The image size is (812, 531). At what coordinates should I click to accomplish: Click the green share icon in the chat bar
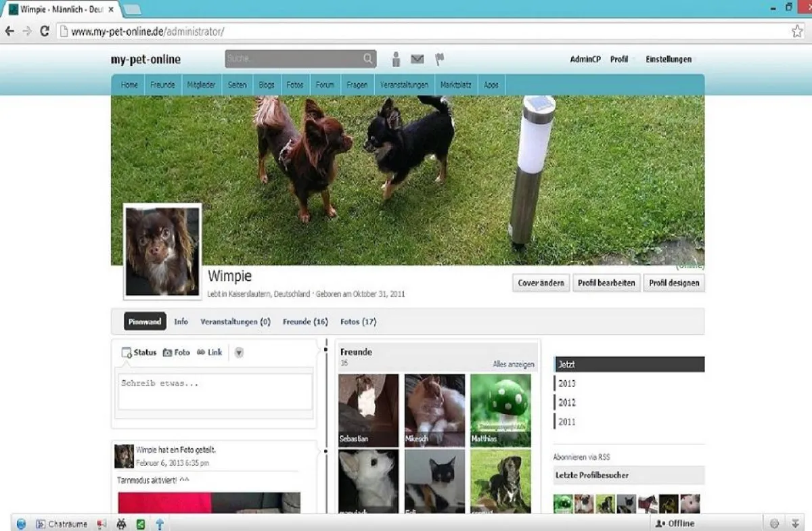(141, 523)
